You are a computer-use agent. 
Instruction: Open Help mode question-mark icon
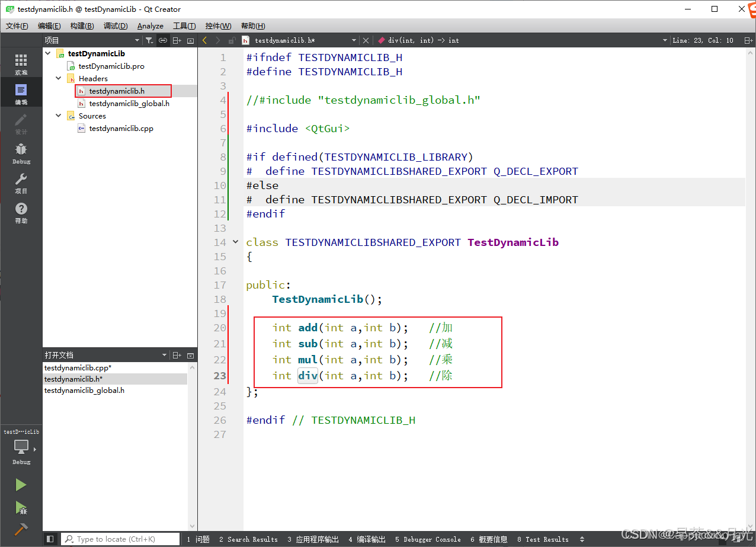(x=21, y=212)
